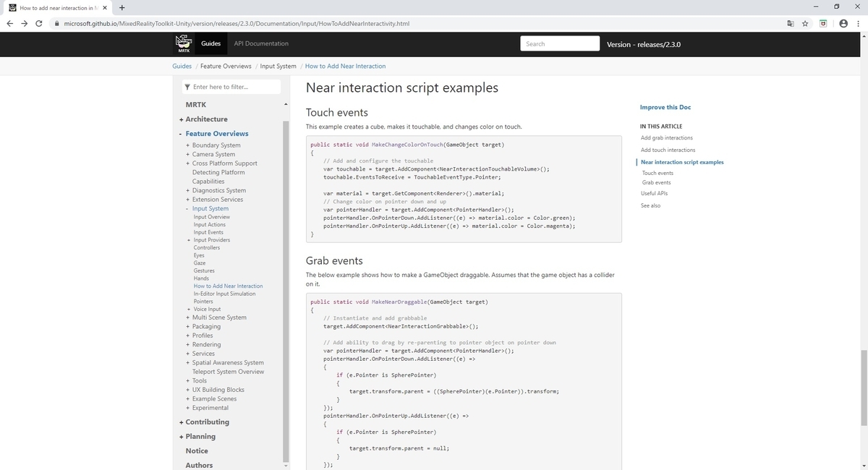Jump to Grab events in article outline

(656, 182)
